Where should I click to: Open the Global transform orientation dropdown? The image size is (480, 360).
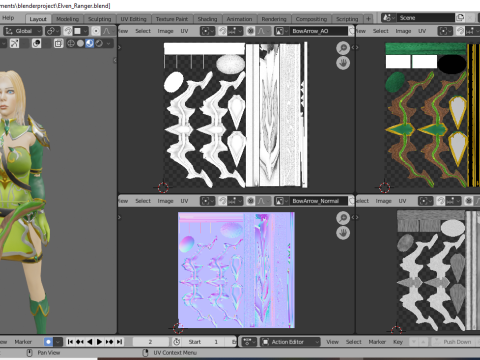[x=23, y=31]
